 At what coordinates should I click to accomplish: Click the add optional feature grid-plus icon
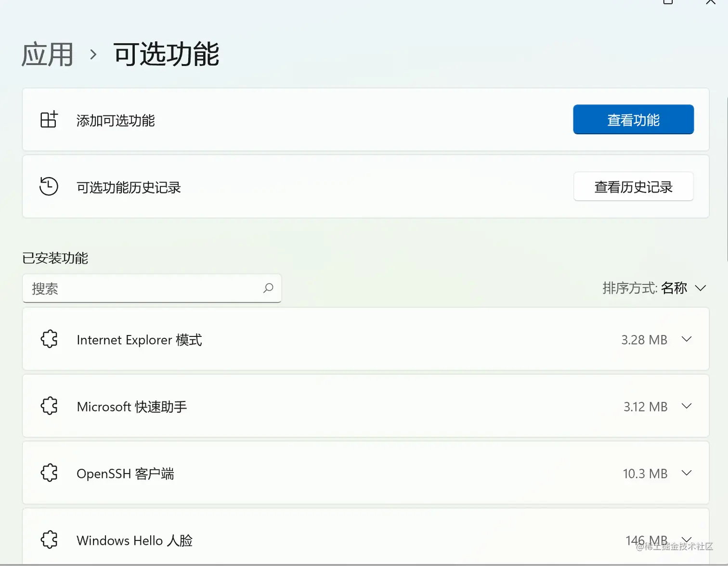tap(49, 119)
